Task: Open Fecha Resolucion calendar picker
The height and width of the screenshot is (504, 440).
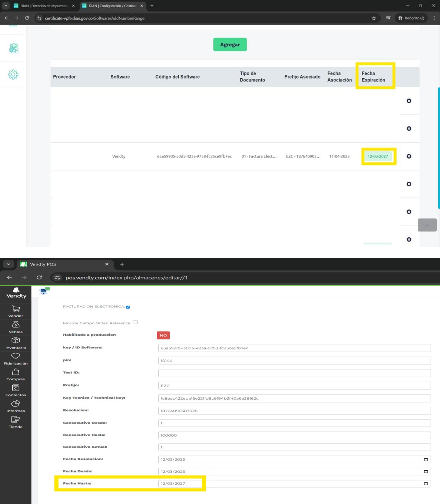Action: (426, 459)
